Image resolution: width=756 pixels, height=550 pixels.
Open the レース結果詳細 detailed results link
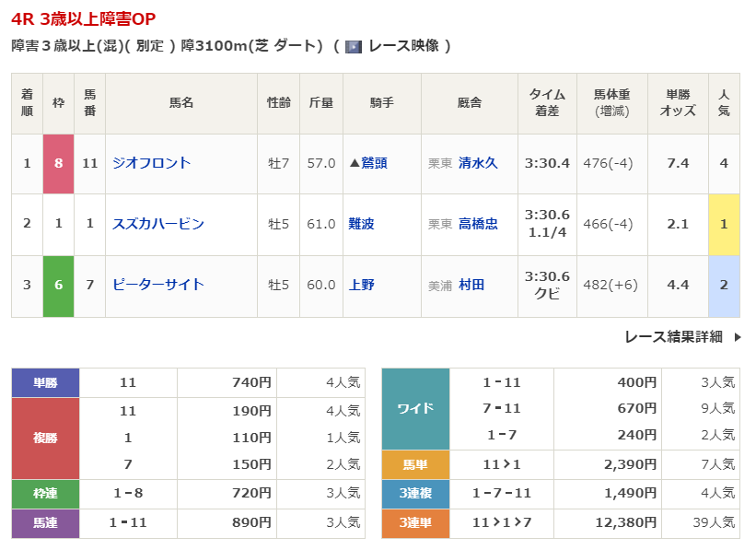pos(673,337)
